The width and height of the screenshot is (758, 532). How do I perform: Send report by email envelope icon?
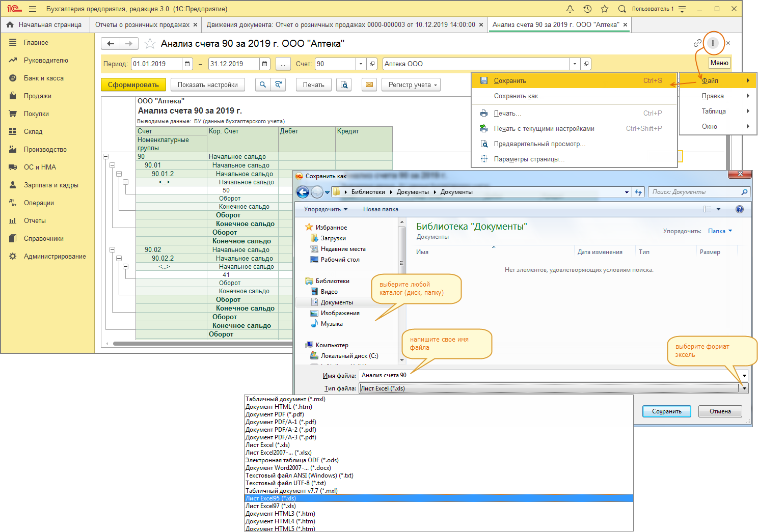[x=369, y=85]
